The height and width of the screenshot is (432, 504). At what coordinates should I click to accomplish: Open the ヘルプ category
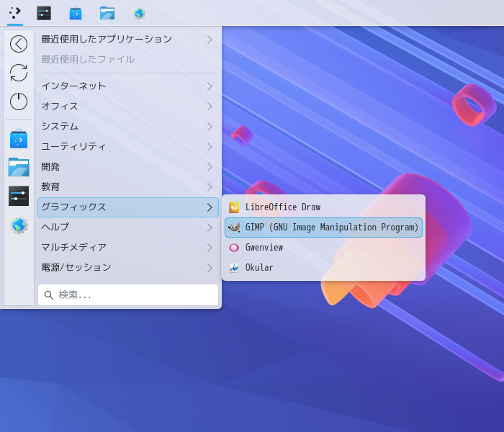pyautogui.click(x=128, y=228)
